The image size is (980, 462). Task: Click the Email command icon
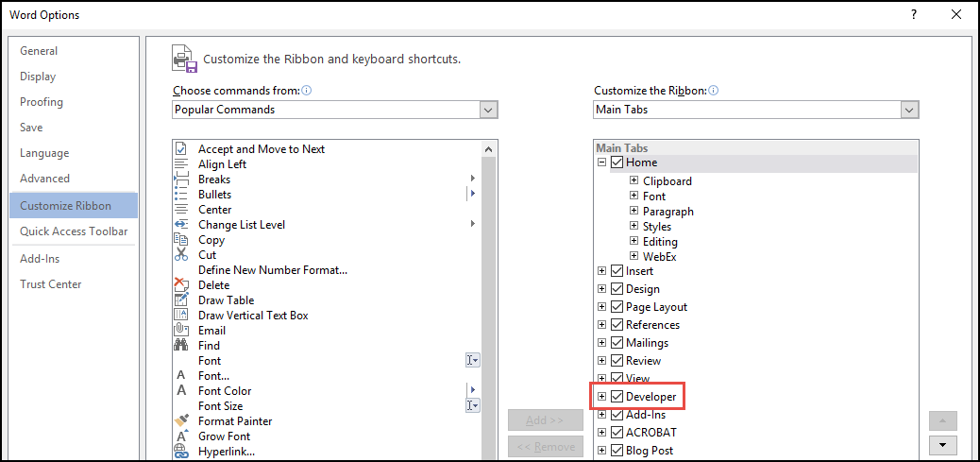point(181,331)
